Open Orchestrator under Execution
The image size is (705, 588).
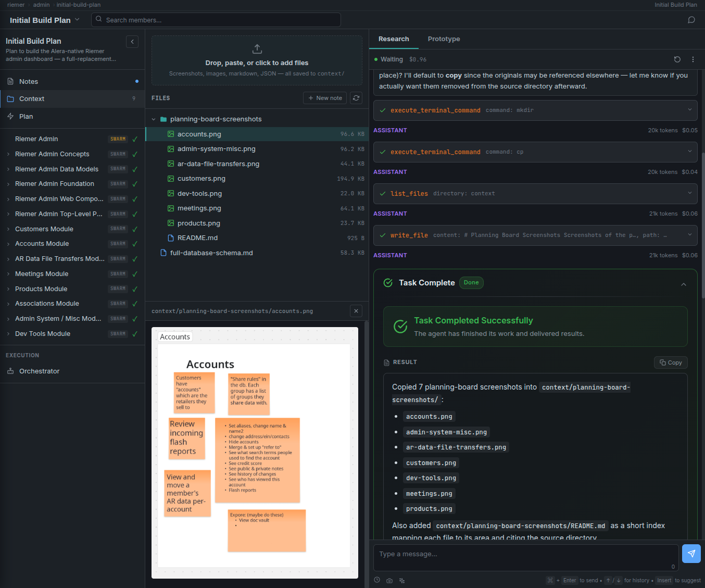click(x=72, y=371)
